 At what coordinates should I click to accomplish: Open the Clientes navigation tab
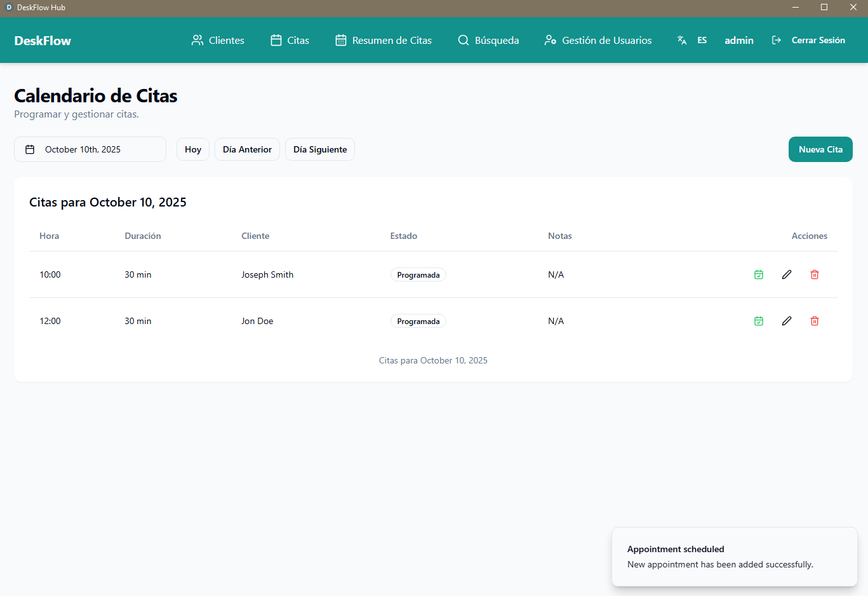tap(218, 40)
